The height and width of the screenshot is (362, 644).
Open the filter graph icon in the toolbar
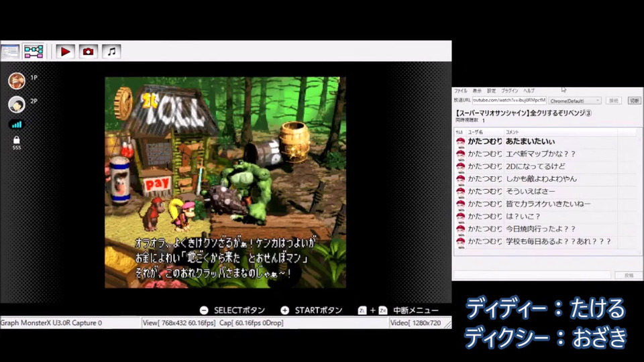pos(34,52)
